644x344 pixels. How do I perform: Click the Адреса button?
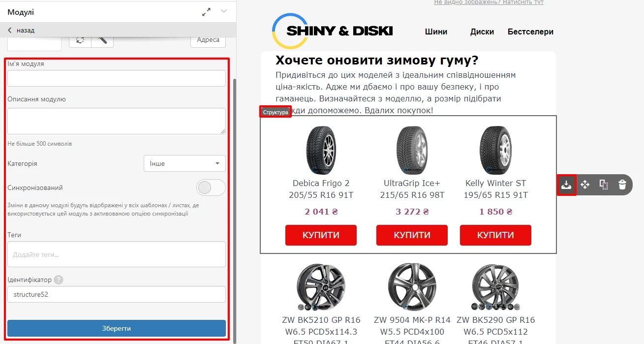coord(208,40)
